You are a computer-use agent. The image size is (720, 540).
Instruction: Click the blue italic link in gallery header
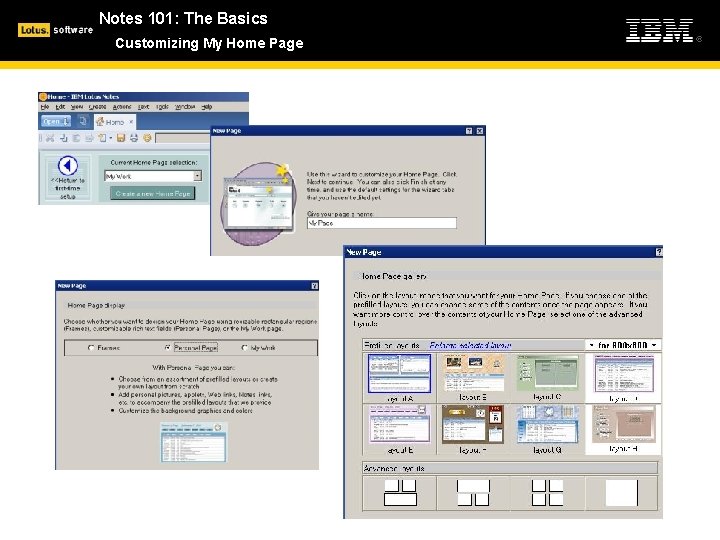(470, 345)
